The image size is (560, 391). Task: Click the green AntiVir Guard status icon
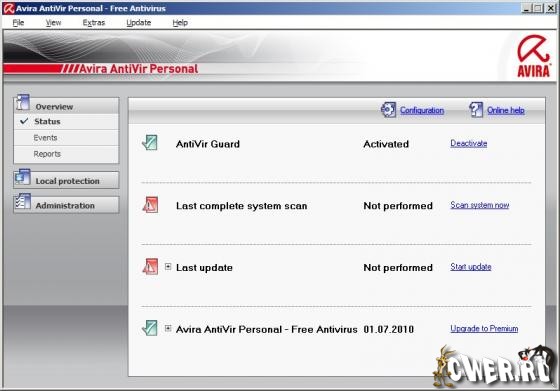tap(150, 142)
